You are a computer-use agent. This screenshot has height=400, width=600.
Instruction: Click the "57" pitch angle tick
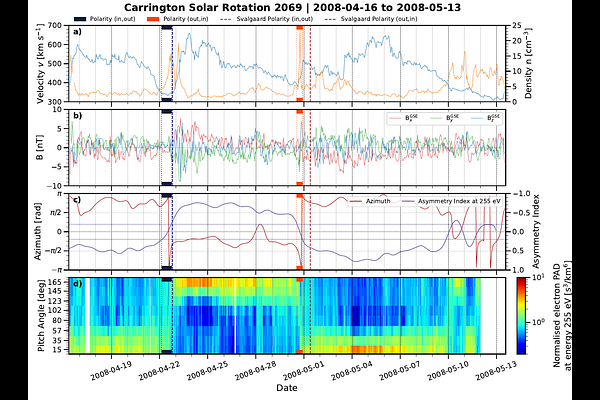(x=59, y=330)
